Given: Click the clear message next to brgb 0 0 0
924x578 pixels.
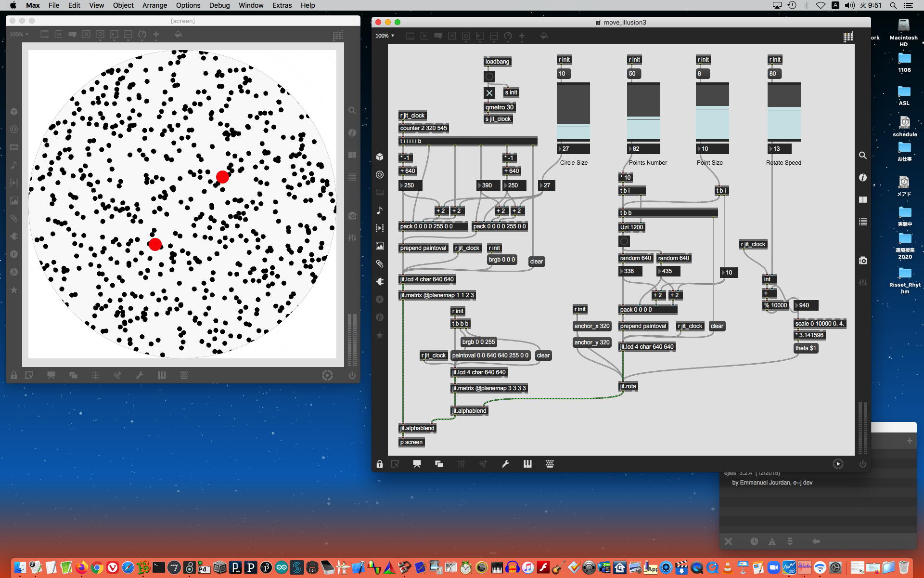Looking at the screenshot, I should point(536,262).
